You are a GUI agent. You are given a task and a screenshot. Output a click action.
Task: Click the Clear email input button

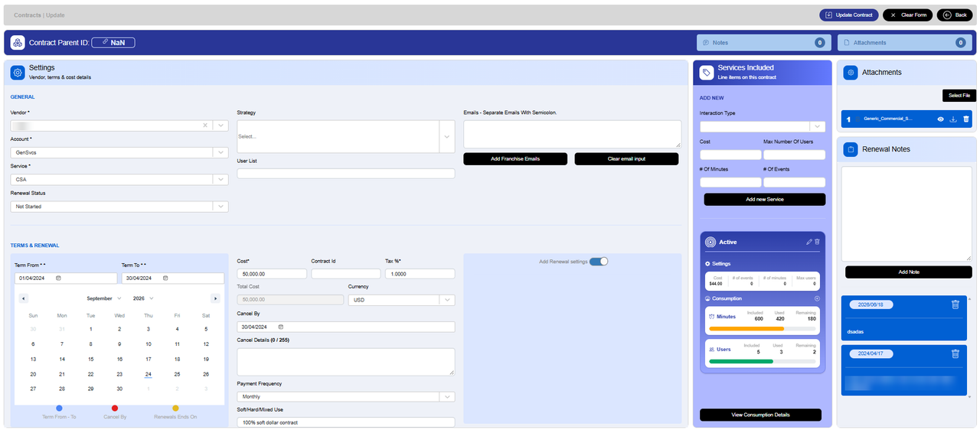(626, 158)
